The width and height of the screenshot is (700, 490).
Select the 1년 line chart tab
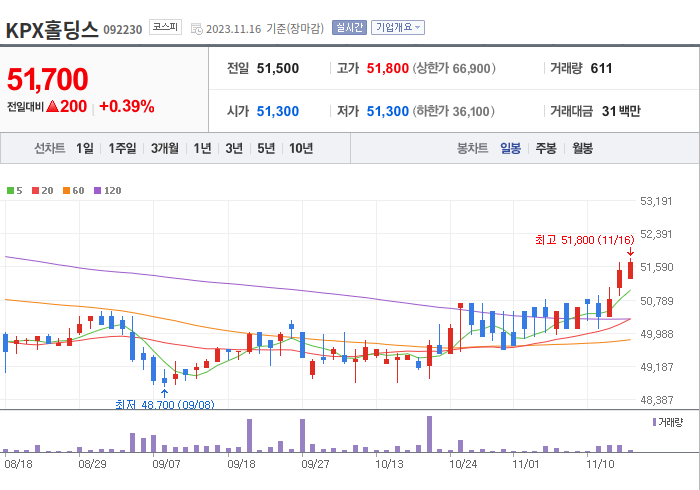click(202, 148)
